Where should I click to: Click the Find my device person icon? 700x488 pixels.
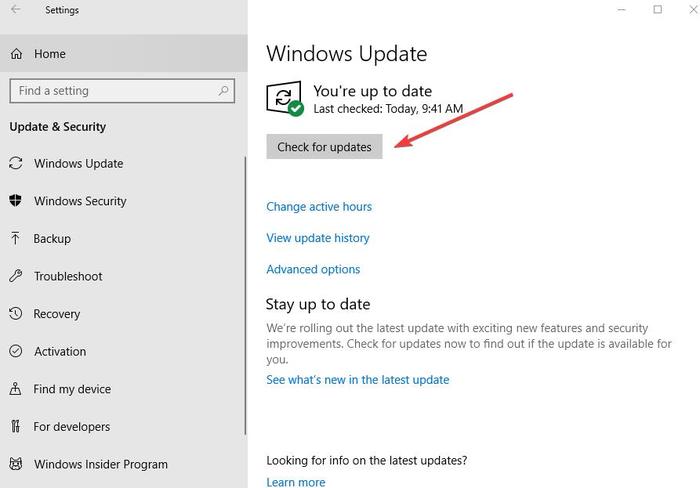tap(16, 388)
